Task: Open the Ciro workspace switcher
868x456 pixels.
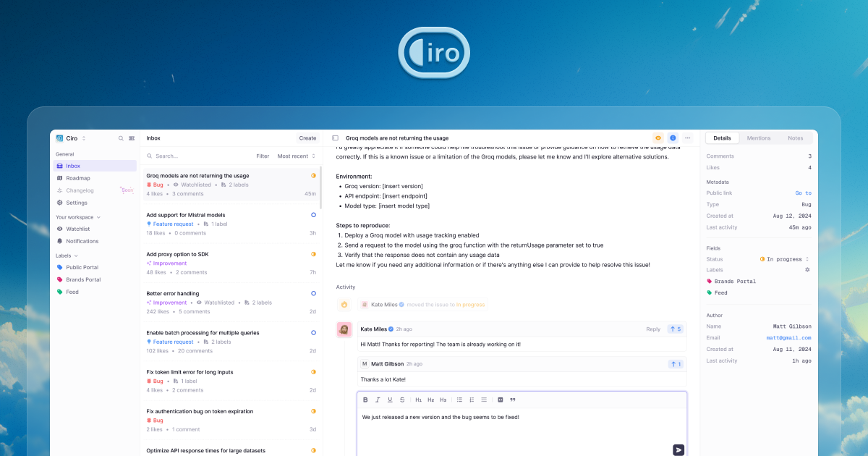Action: click(x=71, y=138)
